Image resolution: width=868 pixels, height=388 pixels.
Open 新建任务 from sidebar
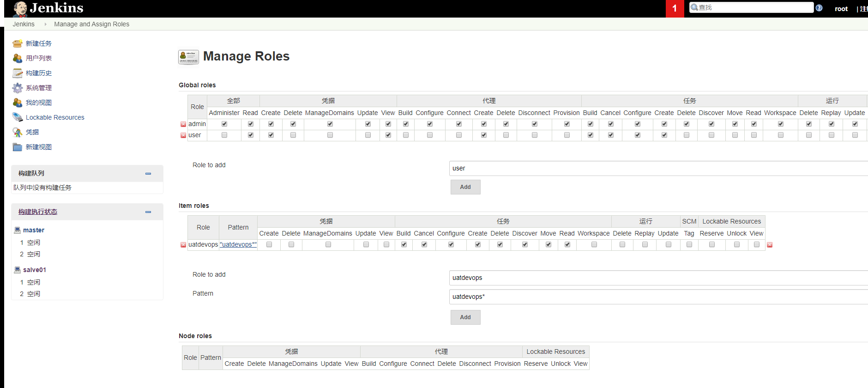[x=39, y=43]
